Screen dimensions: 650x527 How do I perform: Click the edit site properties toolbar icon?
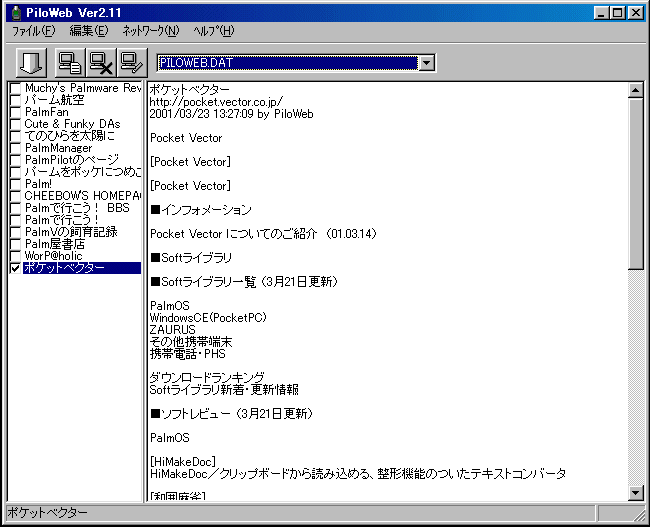point(131,63)
